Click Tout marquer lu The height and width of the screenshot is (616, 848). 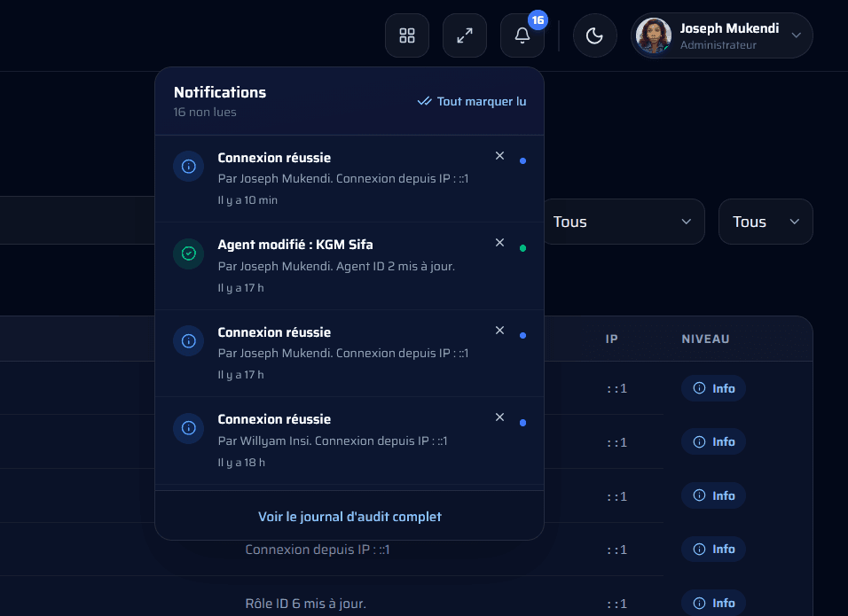tap(472, 102)
